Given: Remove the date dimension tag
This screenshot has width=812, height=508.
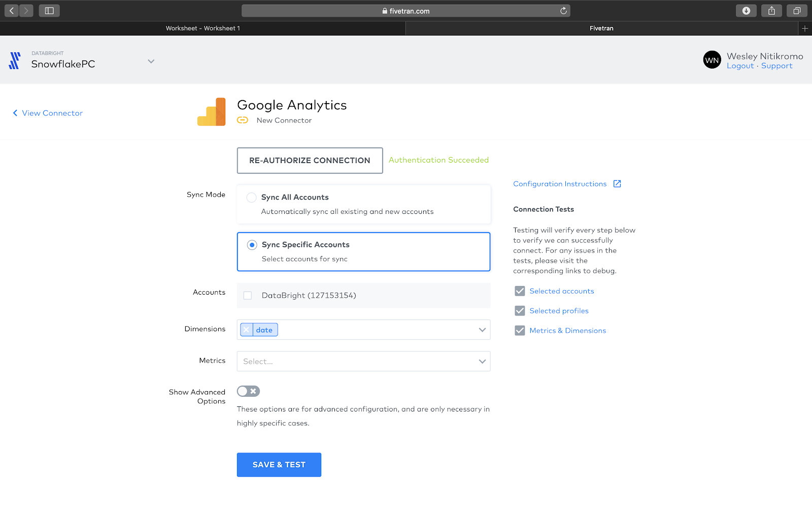Looking at the screenshot, I should point(247,330).
